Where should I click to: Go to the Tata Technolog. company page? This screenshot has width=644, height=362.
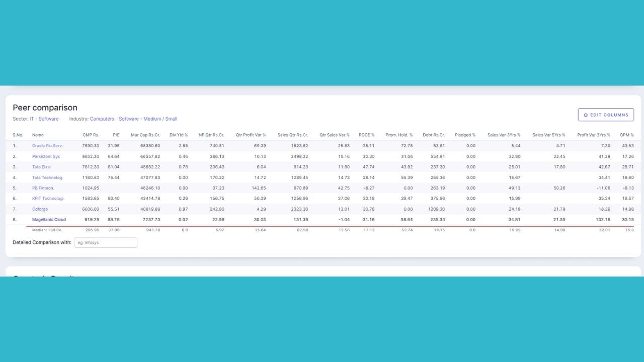click(47, 177)
